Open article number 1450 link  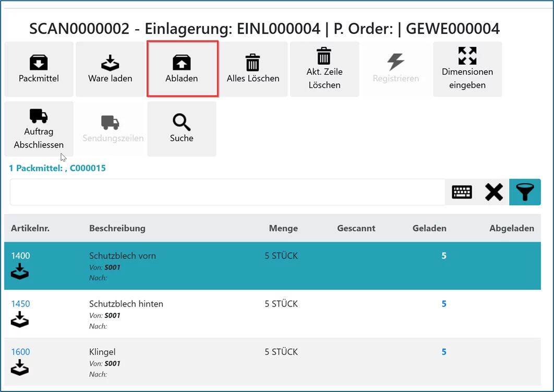pos(20,304)
